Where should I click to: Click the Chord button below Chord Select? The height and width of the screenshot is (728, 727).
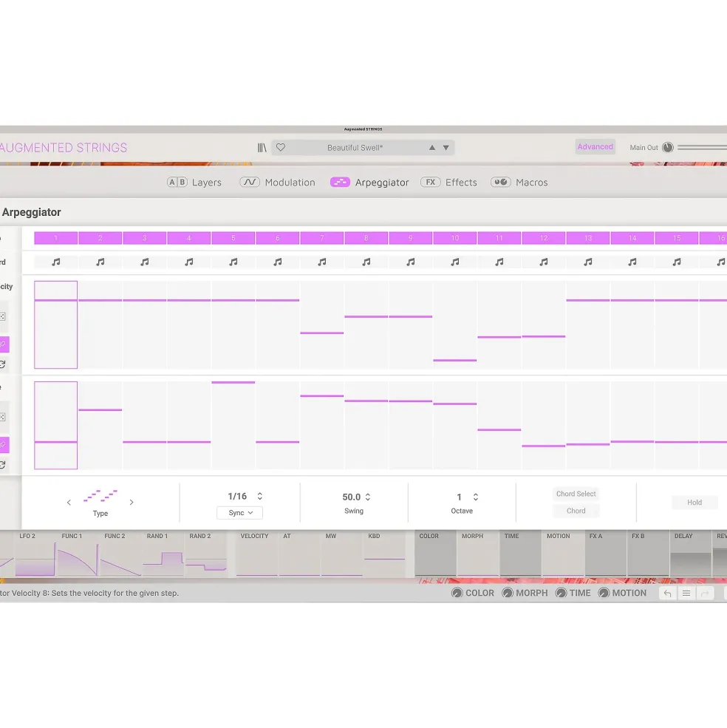click(x=576, y=511)
